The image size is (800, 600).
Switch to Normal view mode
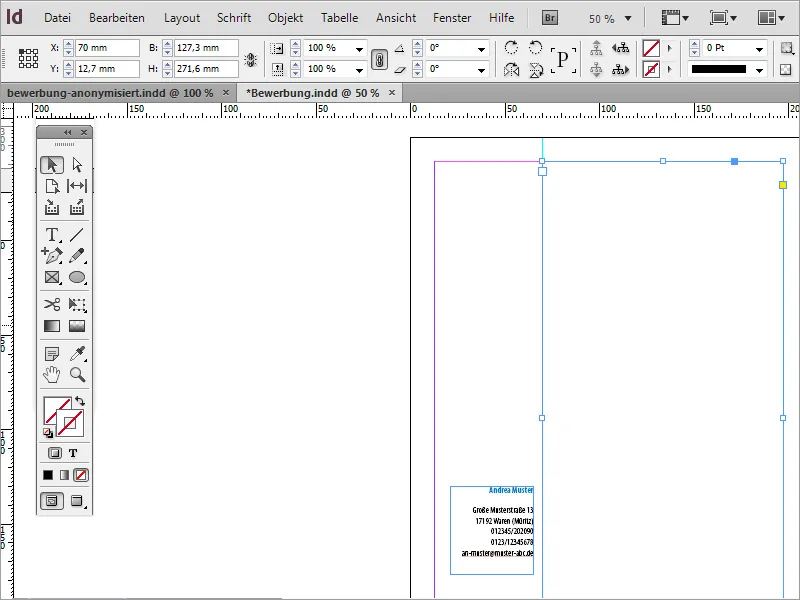click(52, 501)
